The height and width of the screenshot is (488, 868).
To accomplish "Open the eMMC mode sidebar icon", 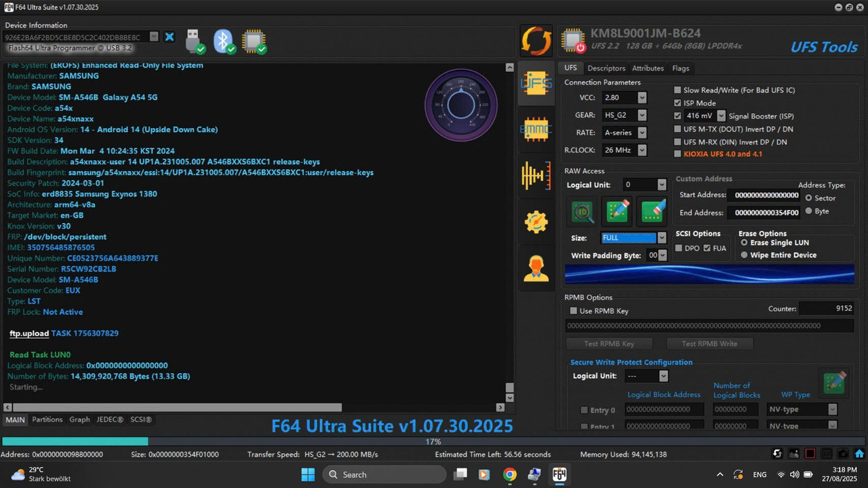I will 536,129.
